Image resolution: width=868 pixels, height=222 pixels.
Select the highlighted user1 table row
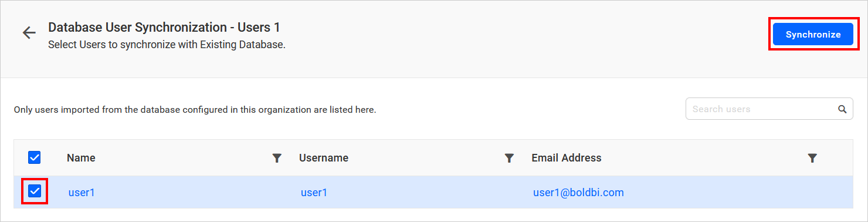pos(433,192)
